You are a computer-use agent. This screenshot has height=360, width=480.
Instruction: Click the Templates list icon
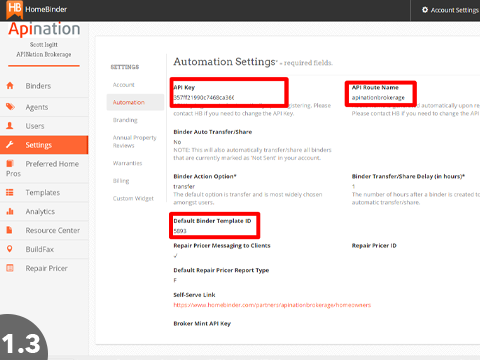[10, 192]
